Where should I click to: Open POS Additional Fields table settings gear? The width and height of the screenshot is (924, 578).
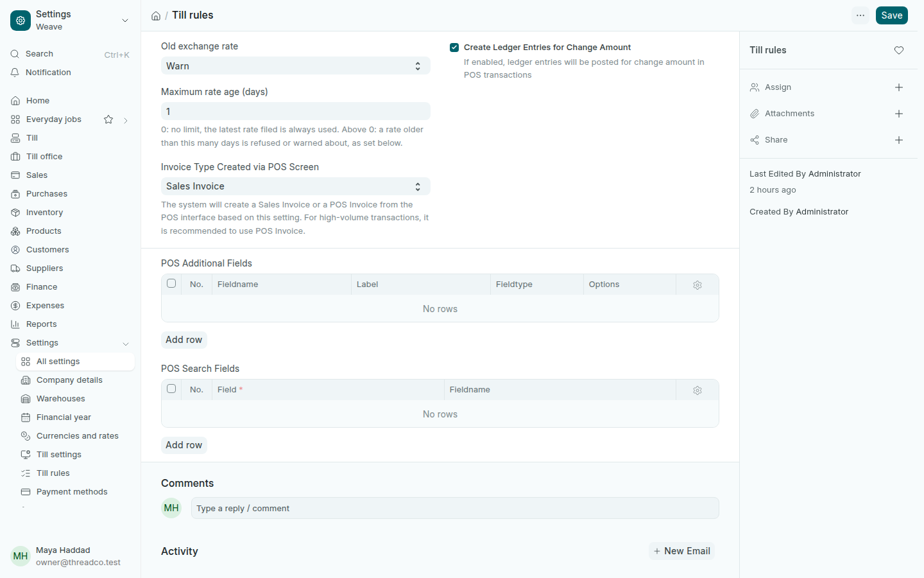pos(697,285)
